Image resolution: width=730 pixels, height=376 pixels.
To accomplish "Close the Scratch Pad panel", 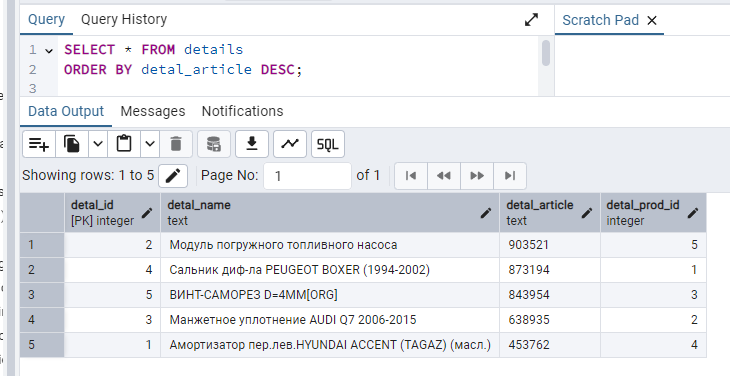I will click(652, 20).
